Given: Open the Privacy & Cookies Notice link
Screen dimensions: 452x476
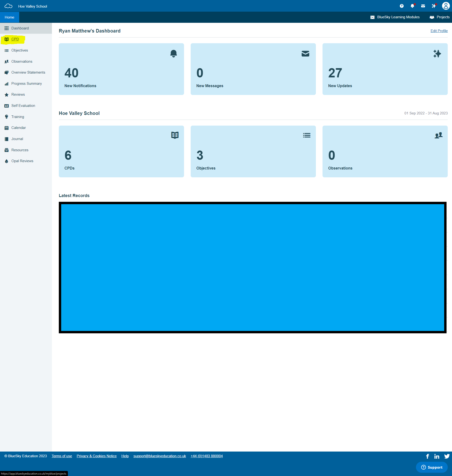Looking at the screenshot, I should [97, 456].
